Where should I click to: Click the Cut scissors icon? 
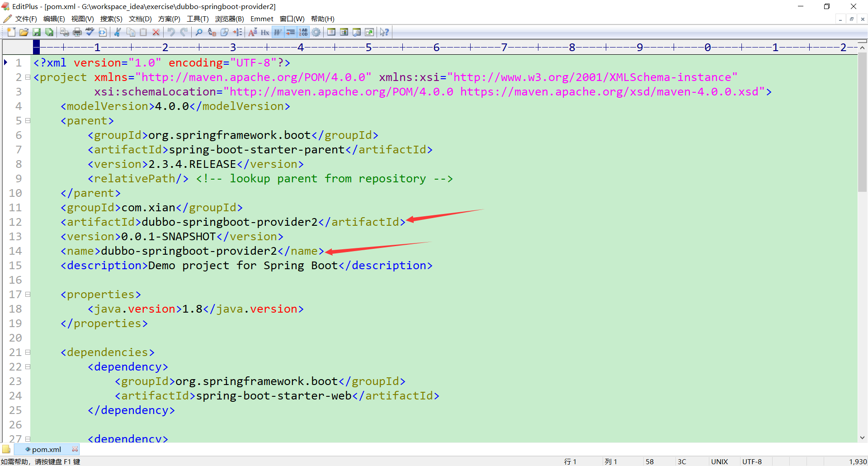tap(118, 32)
